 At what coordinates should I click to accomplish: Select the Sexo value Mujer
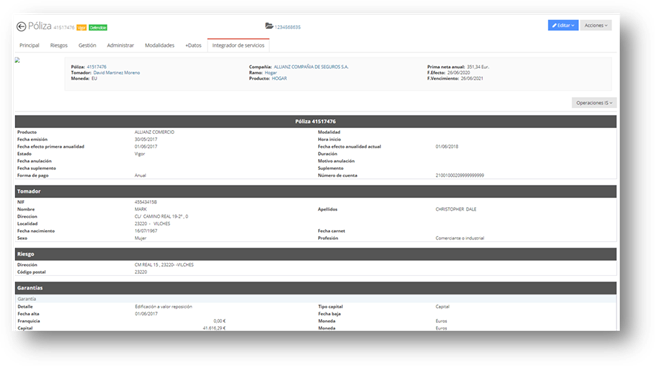tap(140, 238)
